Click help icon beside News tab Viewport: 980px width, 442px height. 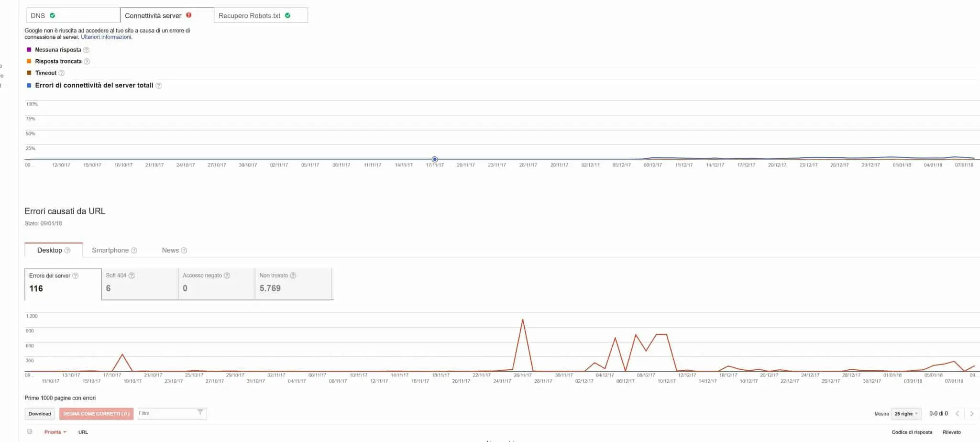coord(184,251)
